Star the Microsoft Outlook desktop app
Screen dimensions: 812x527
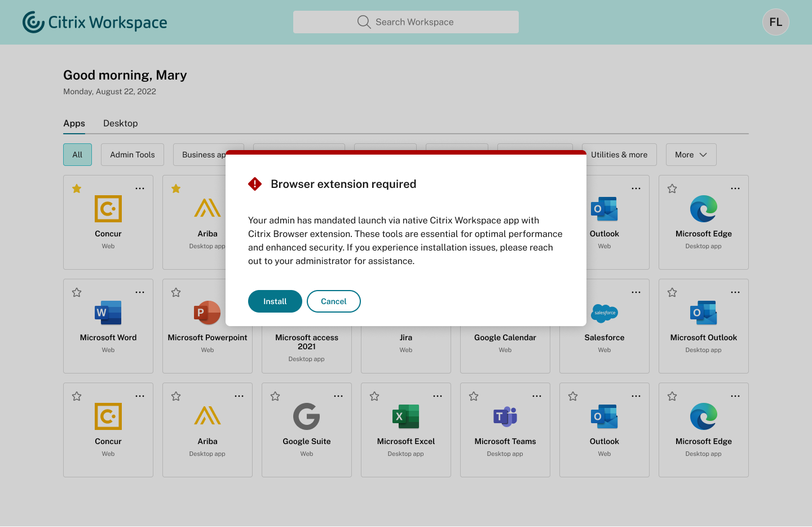(x=672, y=292)
